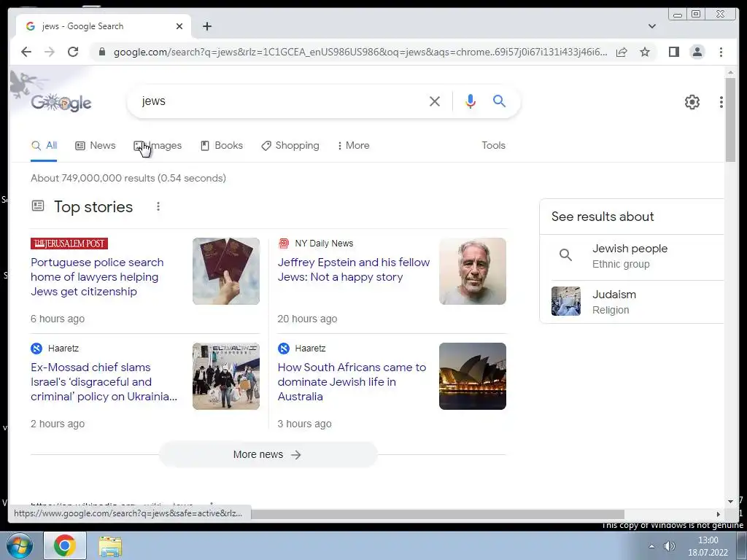Click the Top stories newspaper icon
The image size is (747, 560).
(38, 206)
